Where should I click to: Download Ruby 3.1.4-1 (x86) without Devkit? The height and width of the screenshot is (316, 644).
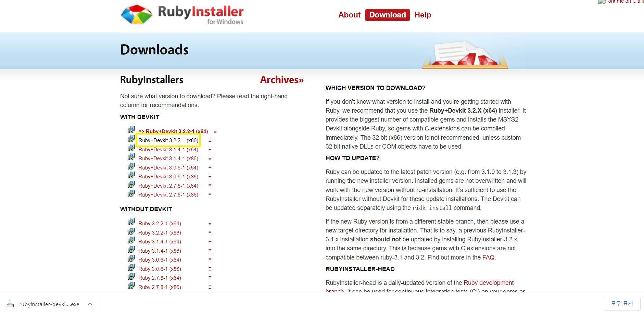click(x=160, y=251)
